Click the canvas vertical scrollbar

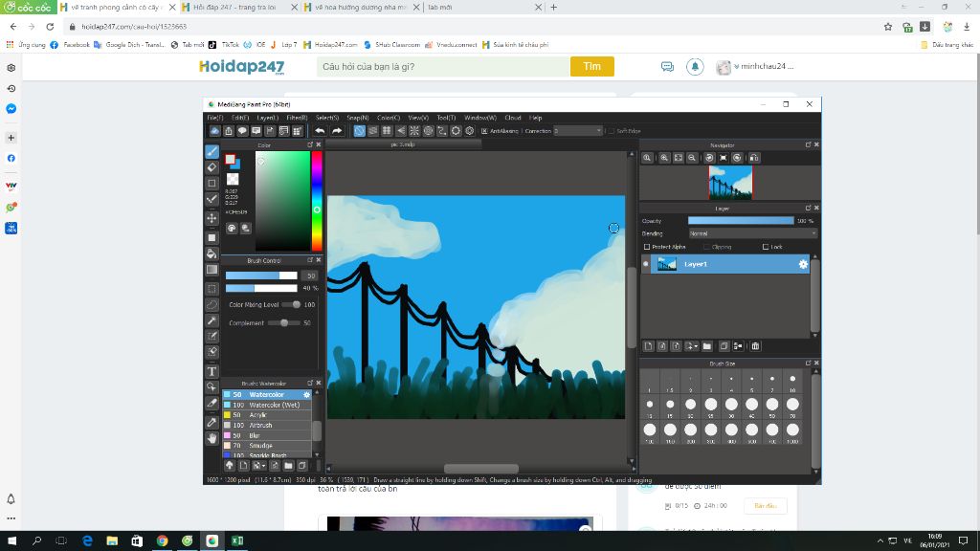click(632, 309)
